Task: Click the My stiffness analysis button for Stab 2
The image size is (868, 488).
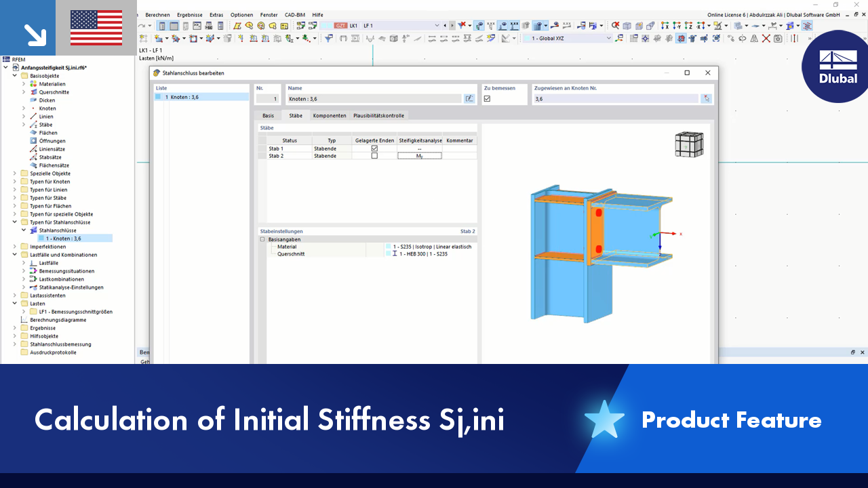Action: click(420, 155)
